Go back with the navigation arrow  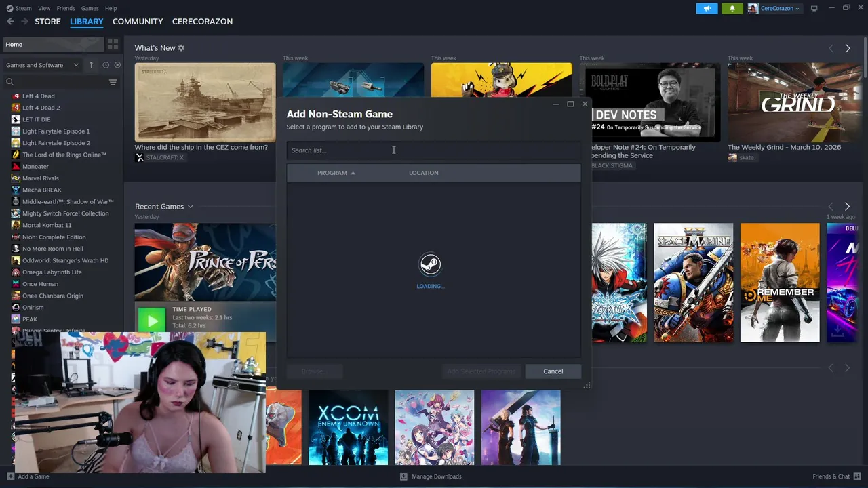[x=10, y=22]
